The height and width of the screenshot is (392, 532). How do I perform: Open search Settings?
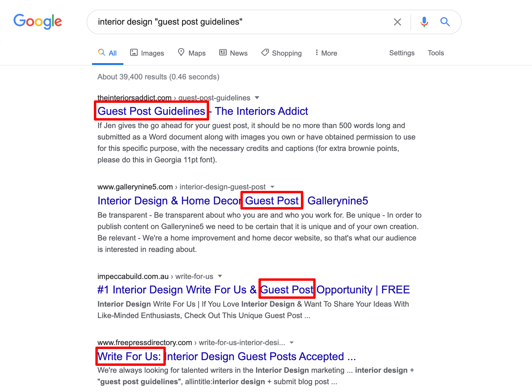coord(402,53)
